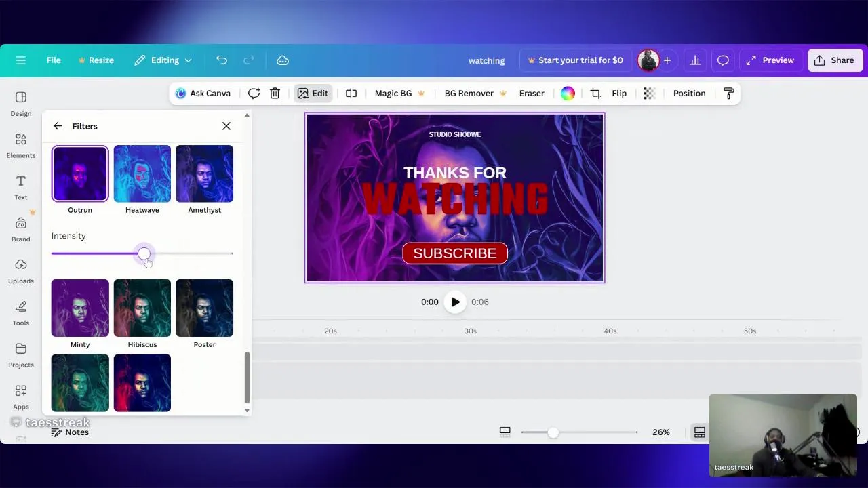
Task: Open the Position panel
Action: pos(689,94)
